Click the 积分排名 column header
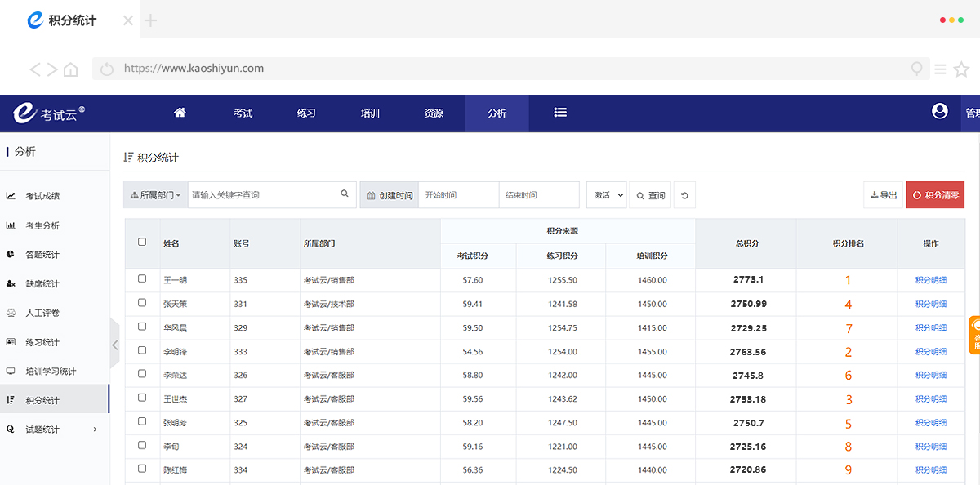The height and width of the screenshot is (485, 980). pos(849,243)
